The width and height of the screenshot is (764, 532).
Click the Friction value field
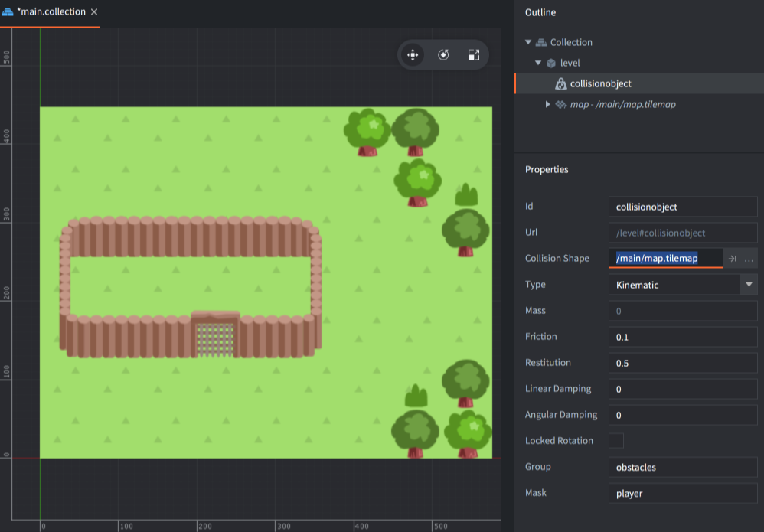(x=682, y=336)
